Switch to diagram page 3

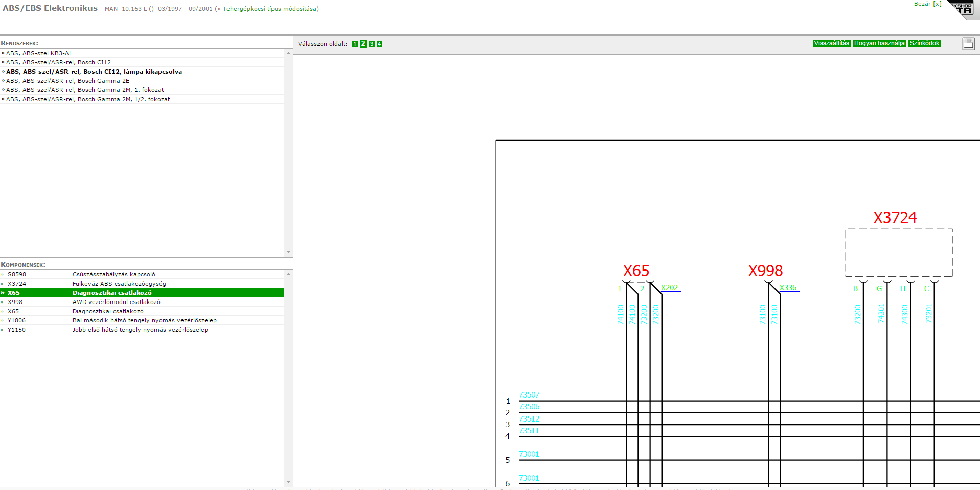pos(372,44)
